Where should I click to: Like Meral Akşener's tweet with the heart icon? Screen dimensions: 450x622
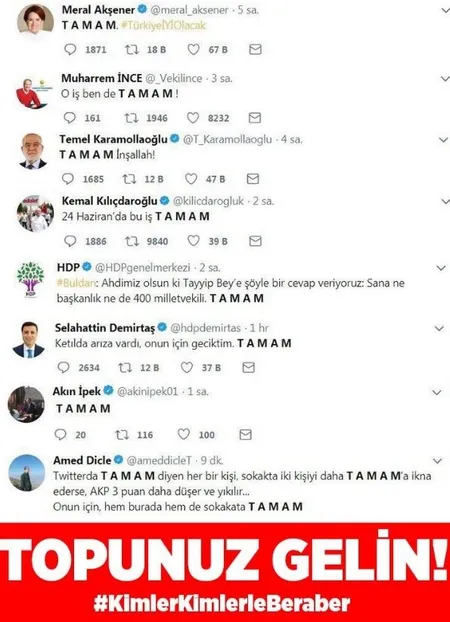(193, 50)
